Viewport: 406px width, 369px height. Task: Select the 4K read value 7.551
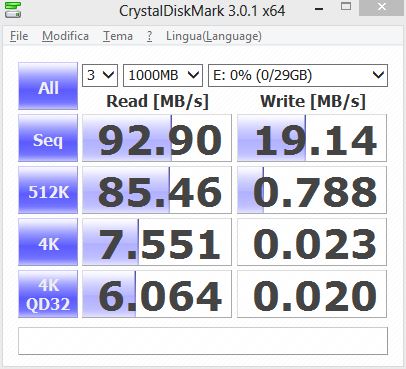tap(157, 242)
